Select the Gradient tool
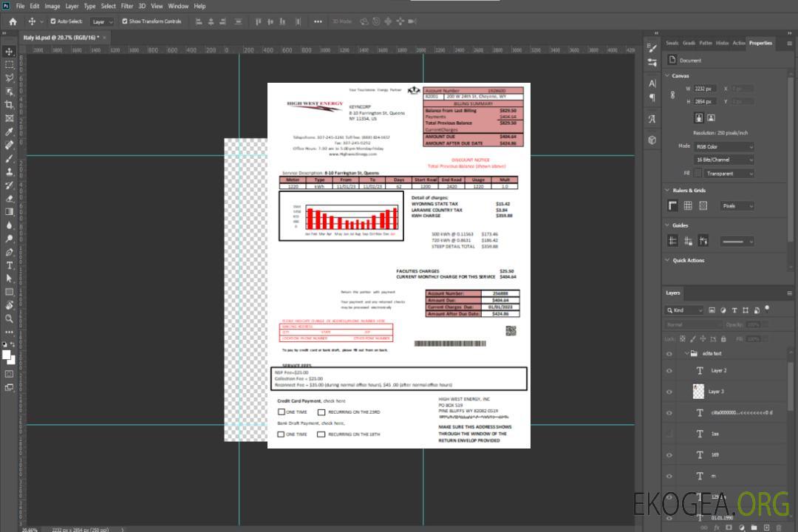The height and width of the screenshot is (532, 798). coord(9,212)
